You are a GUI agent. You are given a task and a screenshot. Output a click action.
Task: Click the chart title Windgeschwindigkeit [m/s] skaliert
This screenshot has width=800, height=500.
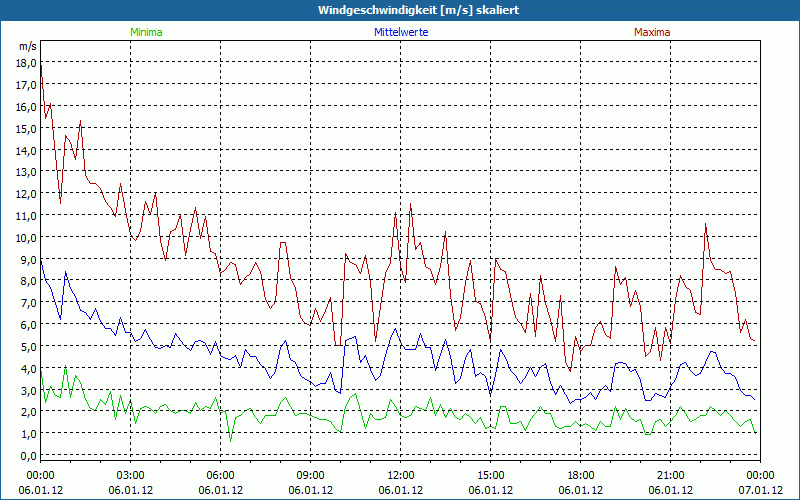[418, 10]
